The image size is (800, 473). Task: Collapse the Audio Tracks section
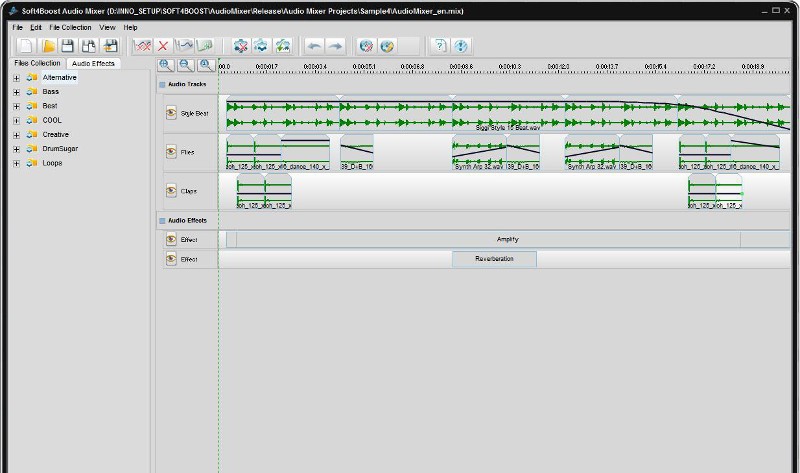tap(162, 84)
